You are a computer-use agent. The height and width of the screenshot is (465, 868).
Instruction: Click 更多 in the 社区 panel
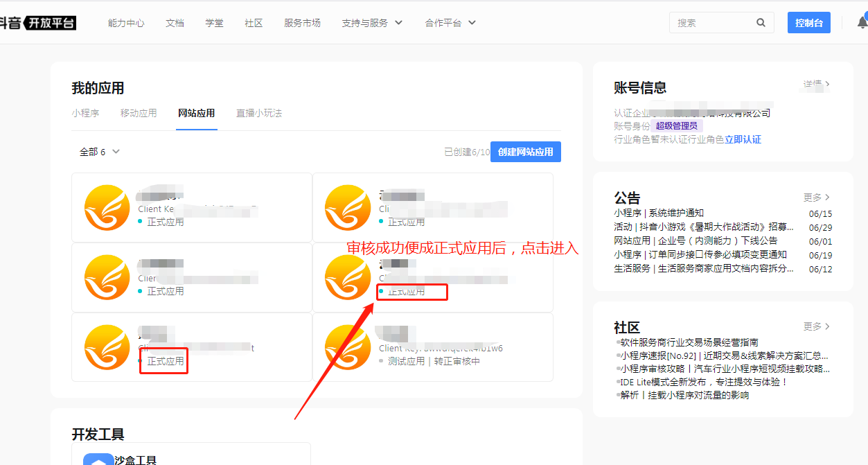(817, 326)
